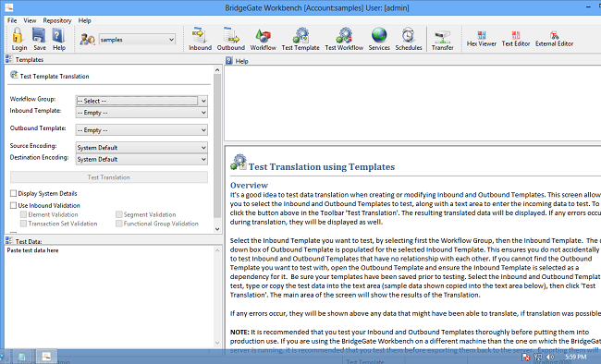Click the Test Template Translation heading icon

pyautogui.click(x=14, y=75)
